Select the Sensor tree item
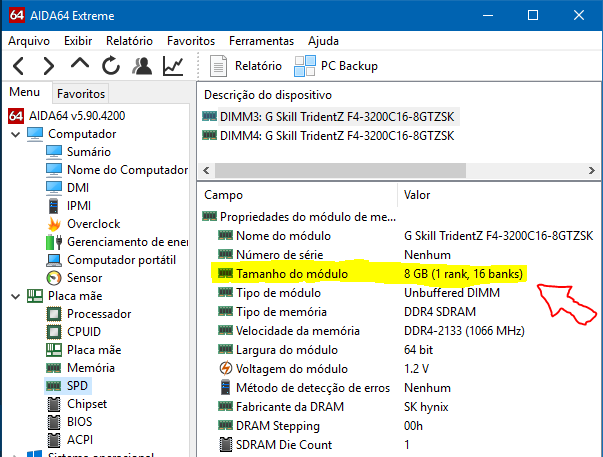 click(x=84, y=277)
